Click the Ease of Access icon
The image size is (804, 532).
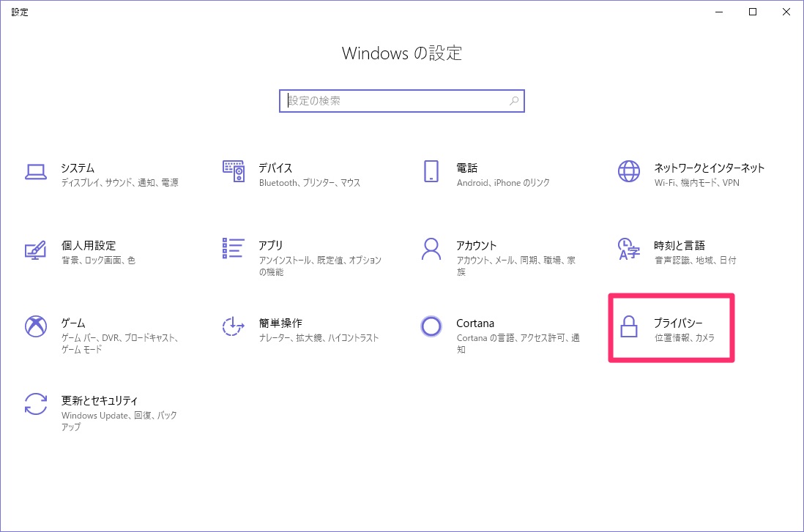(234, 326)
